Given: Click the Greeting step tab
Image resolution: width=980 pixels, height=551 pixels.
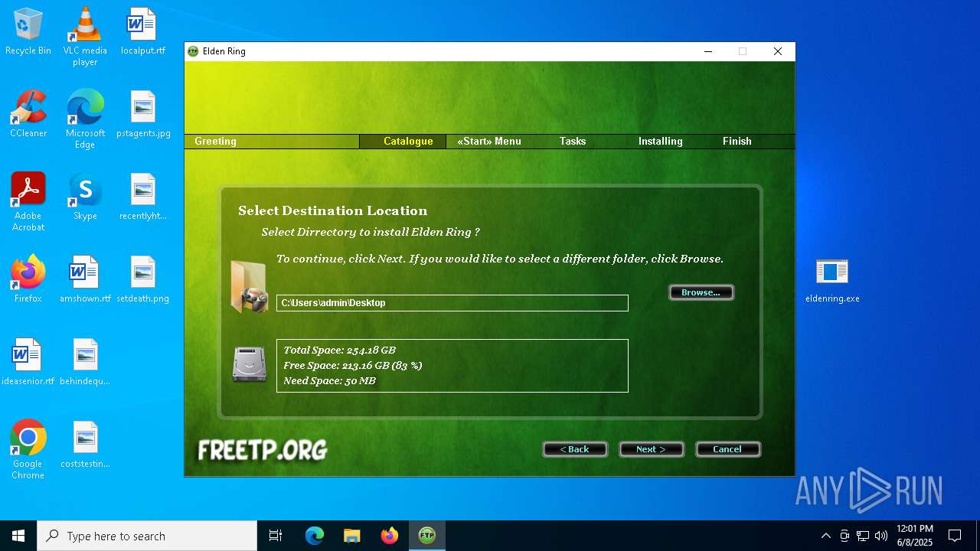Looking at the screenshot, I should (215, 142).
